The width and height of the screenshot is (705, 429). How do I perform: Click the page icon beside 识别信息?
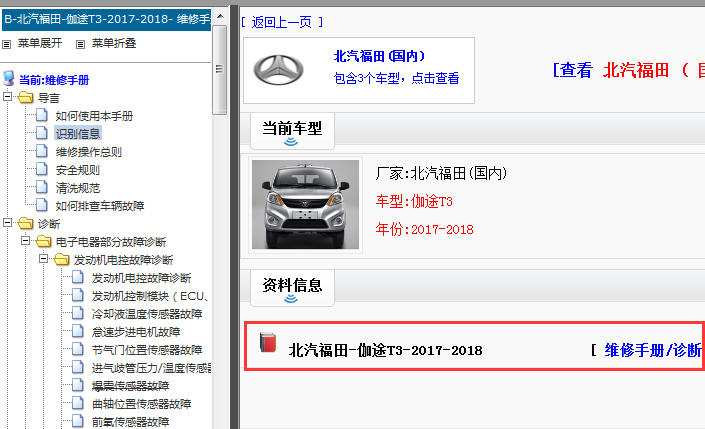[x=42, y=133]
